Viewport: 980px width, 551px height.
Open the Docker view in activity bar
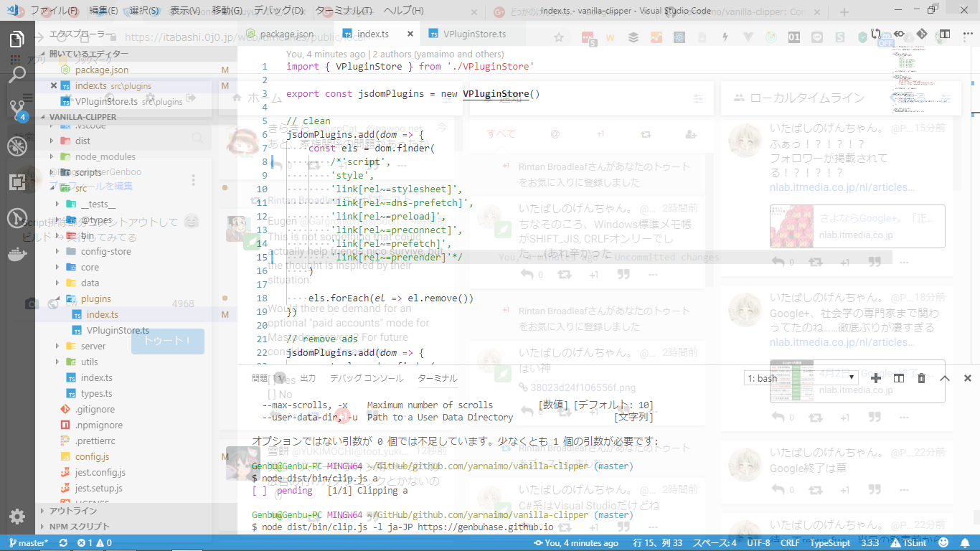[17, 254]
